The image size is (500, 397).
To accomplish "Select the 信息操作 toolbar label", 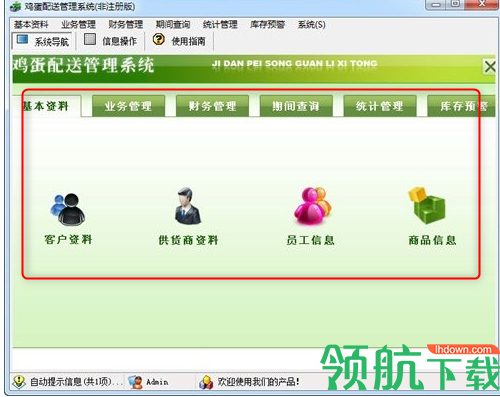I will (119, 41).
